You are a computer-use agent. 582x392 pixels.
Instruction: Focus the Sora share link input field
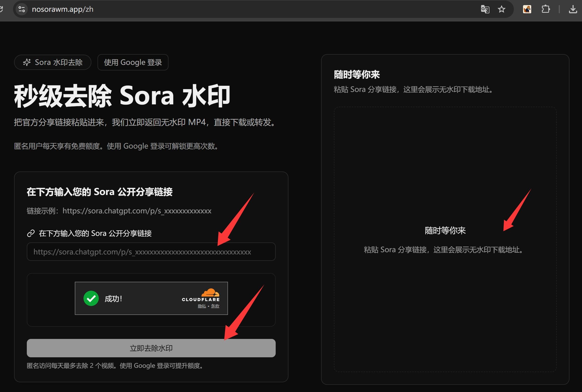click(151, 252)
